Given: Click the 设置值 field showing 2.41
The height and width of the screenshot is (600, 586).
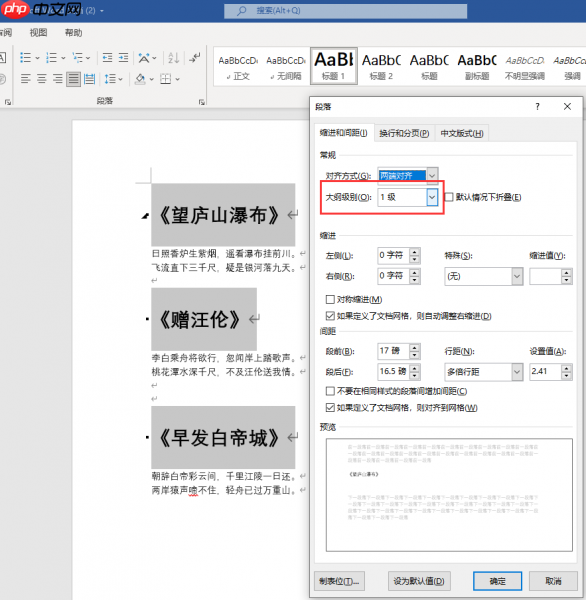Looking at the screenshot, I should pos(545,372).
